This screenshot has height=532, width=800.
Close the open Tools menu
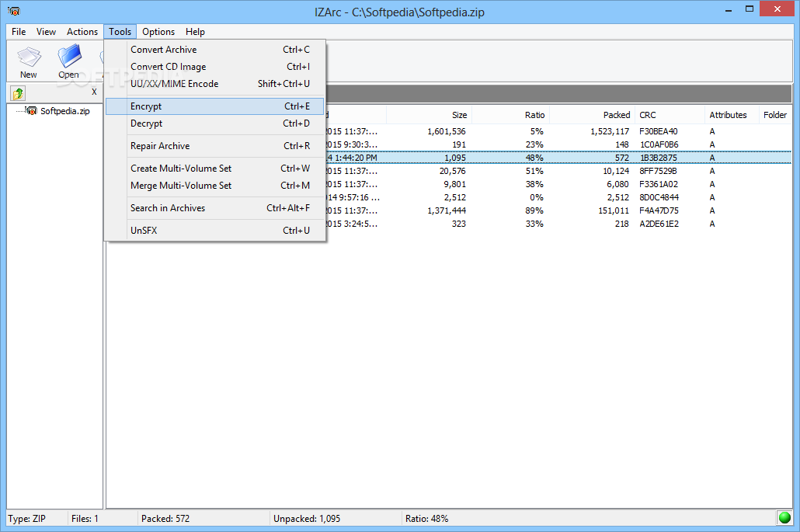pos(120,32)
